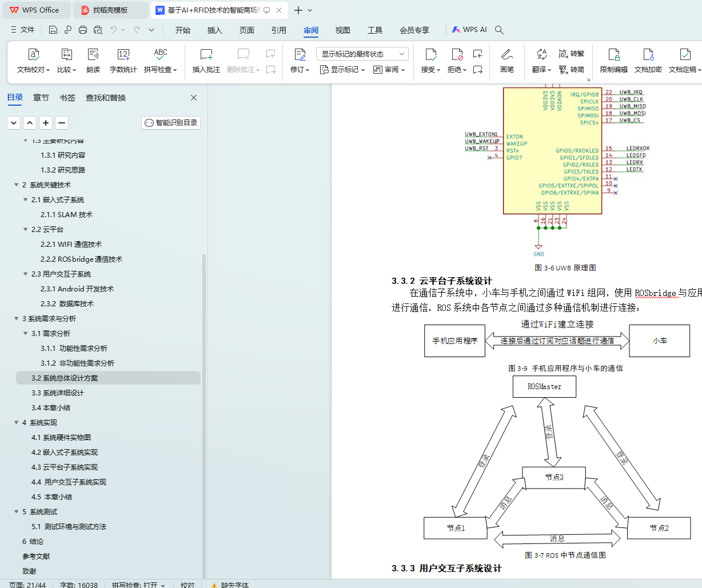Viewport: 702px width, 588px height.
Task: Switch to 章节 navigation tab
Action: tap(41, 98)
